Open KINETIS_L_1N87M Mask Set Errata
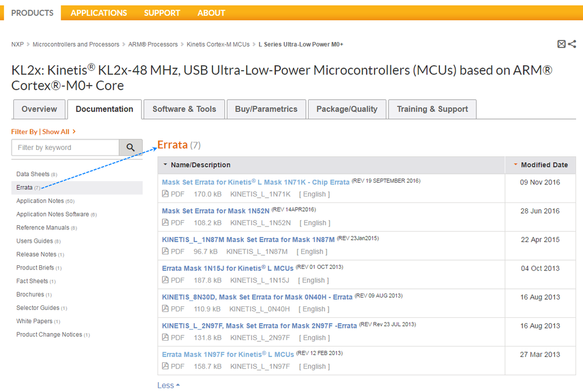The width and height of the screenshot is (583, 392). pyautogui.click(x=249, y=240)
